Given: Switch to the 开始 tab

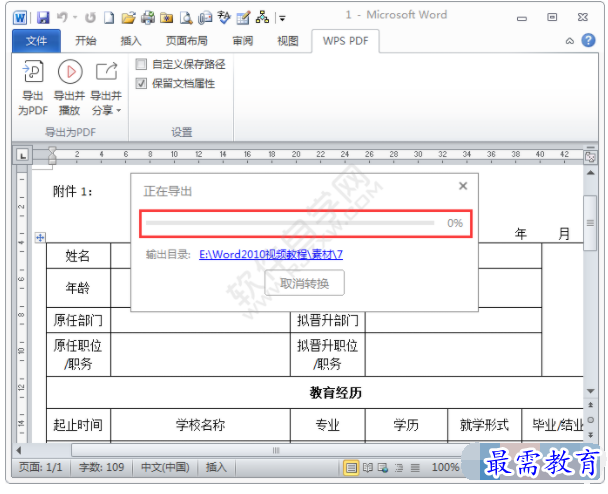Looking at the screenshot, I should pos(86,41).
